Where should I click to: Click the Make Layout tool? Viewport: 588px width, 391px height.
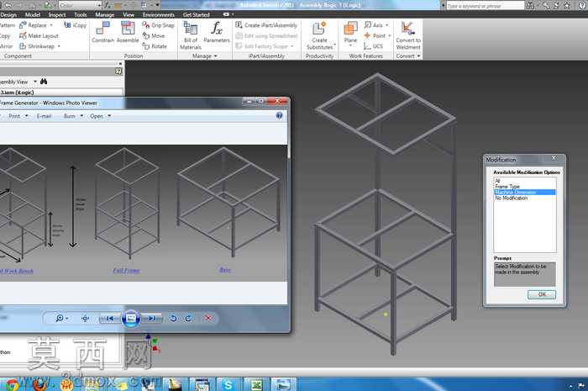point(39,35)
